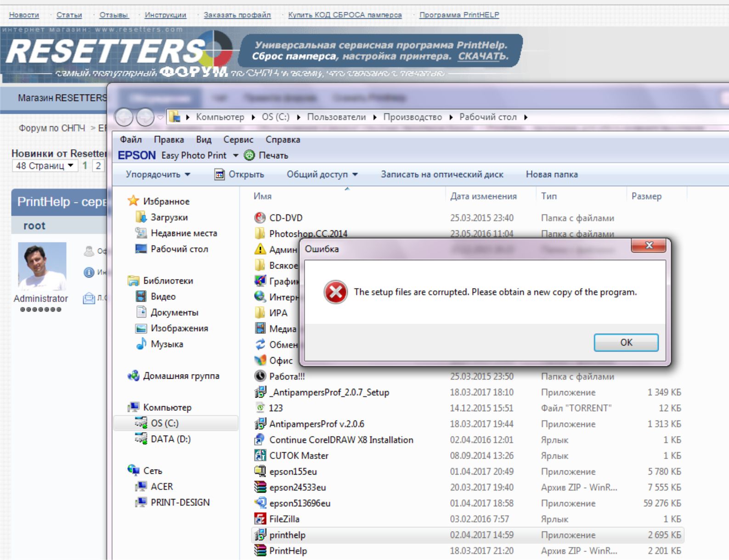The width and height of the screenshot is (729, 560).
Task: Click OS (C:) in the address breadcrumb
Action: click(276, 117)
